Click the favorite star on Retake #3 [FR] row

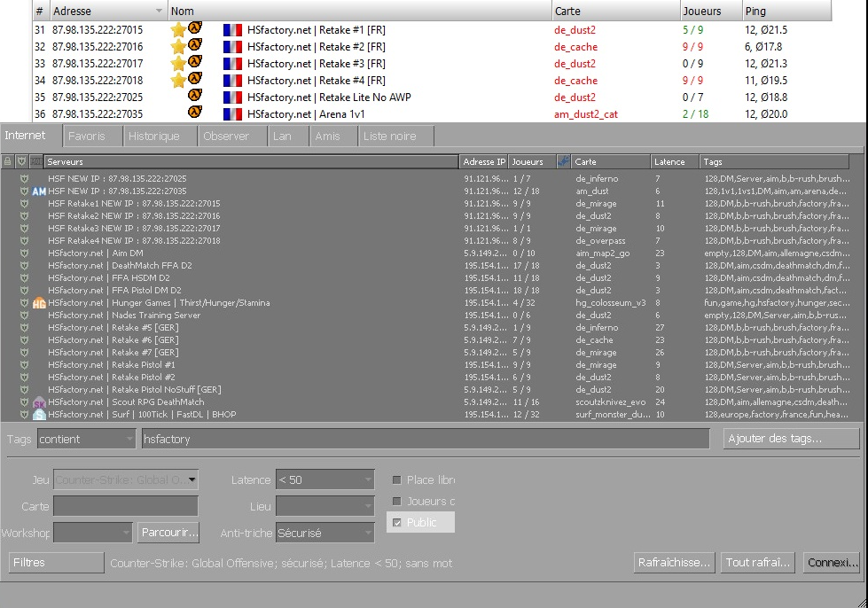(x=177, y=64)
